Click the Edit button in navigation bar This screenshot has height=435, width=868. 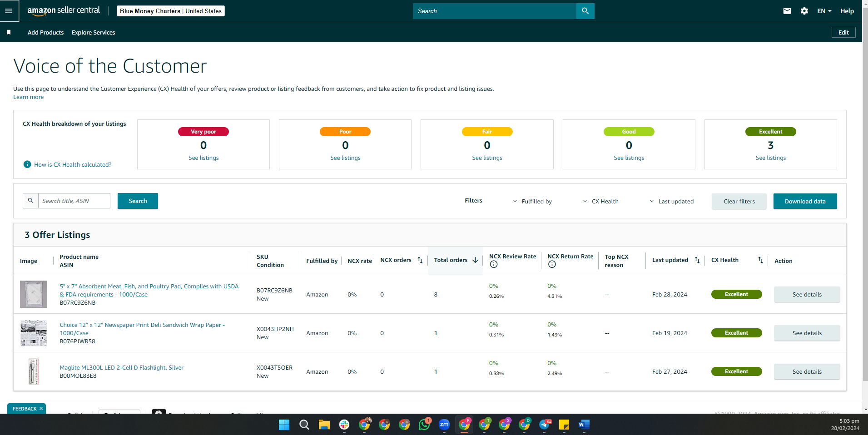click(843, 32)
